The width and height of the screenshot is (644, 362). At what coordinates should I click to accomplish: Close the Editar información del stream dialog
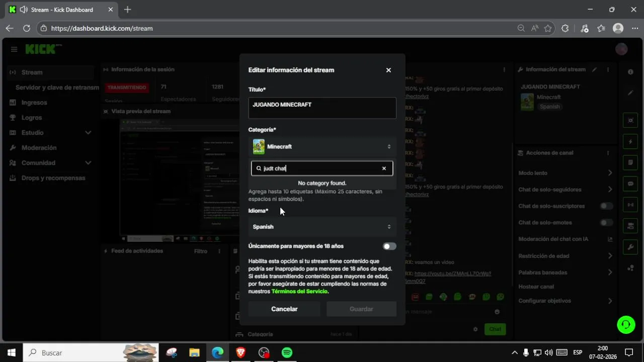coord(388,70)
